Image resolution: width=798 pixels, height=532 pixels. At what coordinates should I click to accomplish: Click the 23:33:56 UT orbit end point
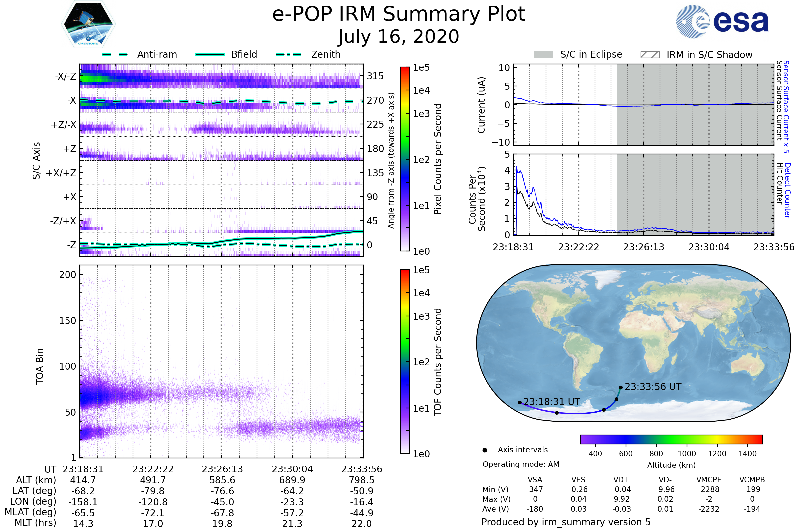pos(620,387)
